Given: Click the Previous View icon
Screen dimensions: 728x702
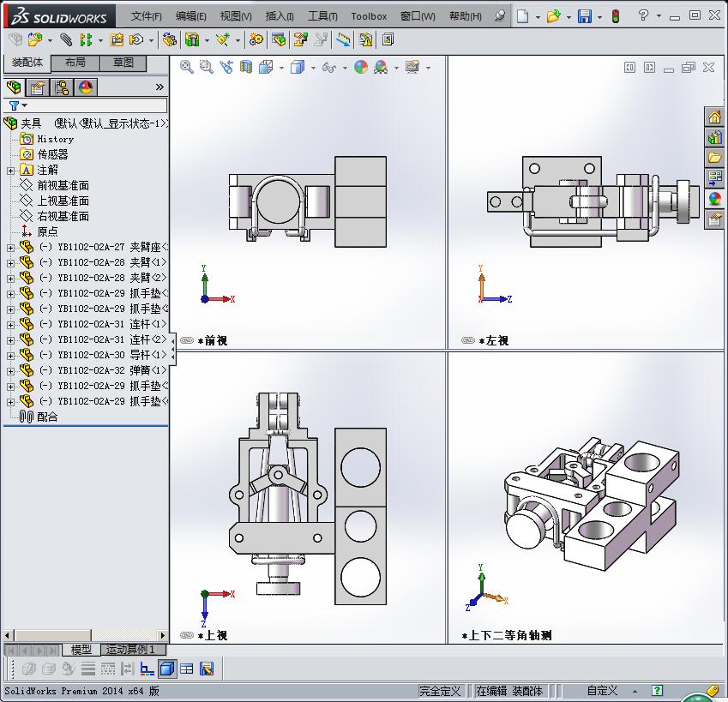Looking at the screenshot, I should [x=226, y=67].
